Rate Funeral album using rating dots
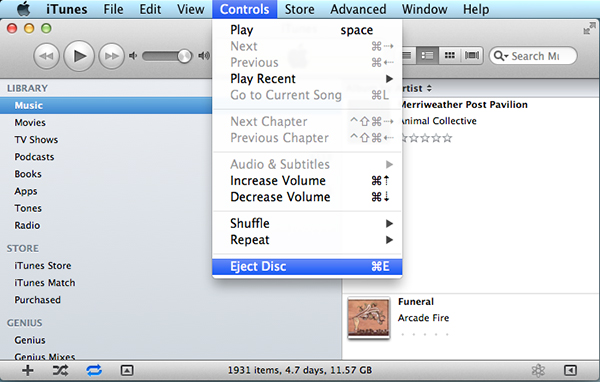Image resolution: width=600 pixels, height=382 pixels. tap(425, 334)
